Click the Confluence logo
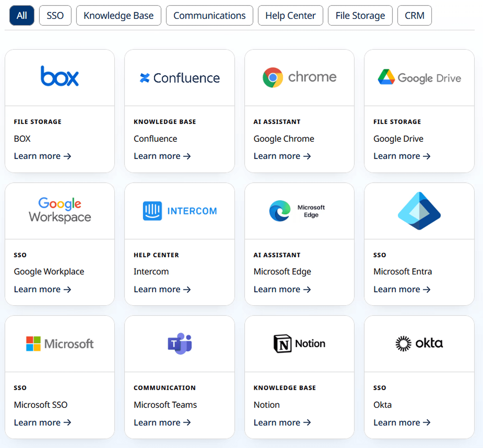 [179, 78]
